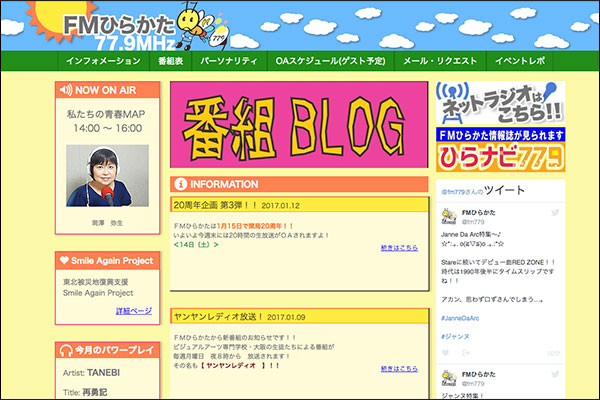Open the 番組表 menu item
Screen dimensions: 600x400
173,61
